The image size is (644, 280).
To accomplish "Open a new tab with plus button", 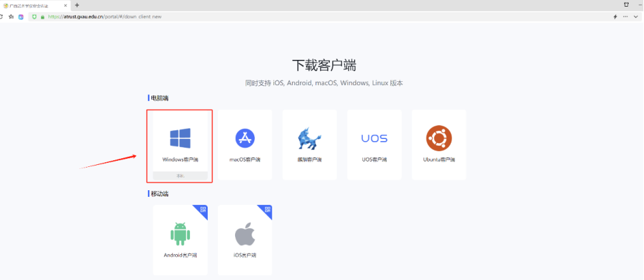I will coord(77,5).
